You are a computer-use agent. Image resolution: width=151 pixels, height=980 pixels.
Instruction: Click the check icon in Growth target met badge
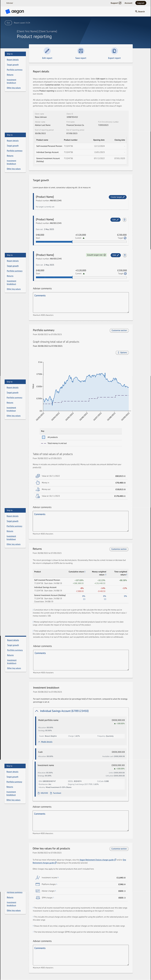105,255
